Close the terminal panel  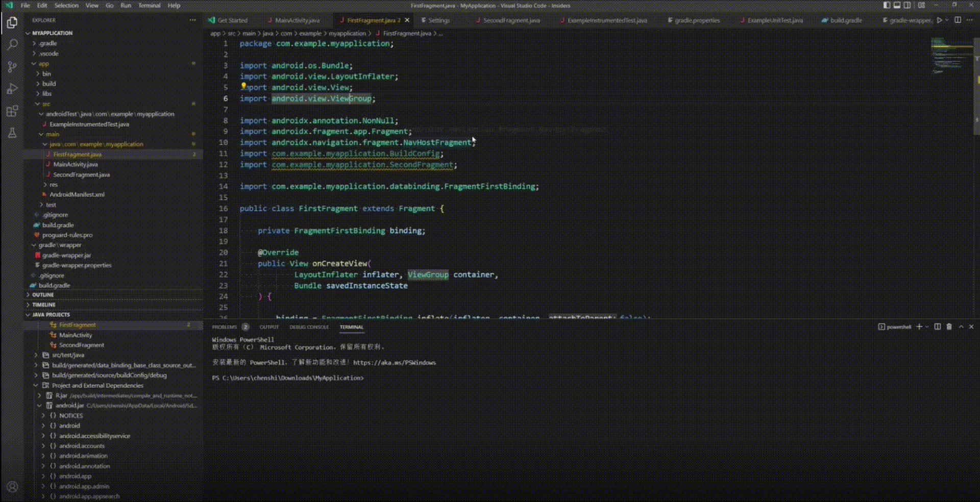coord(971,327)
